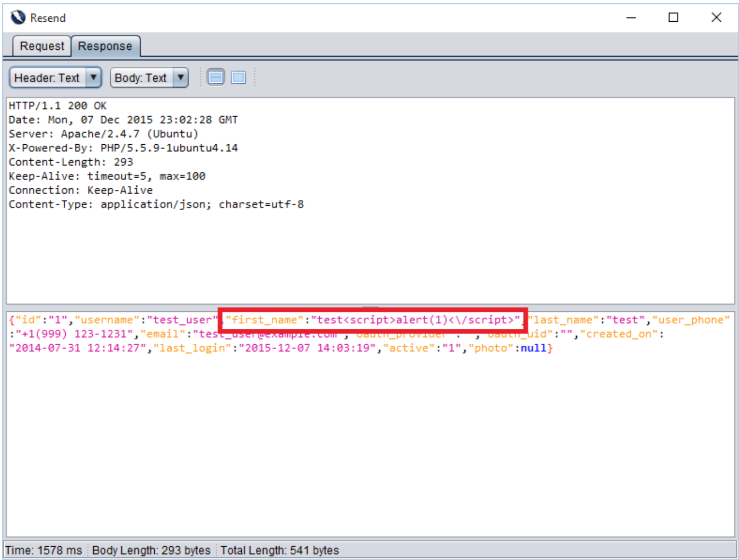The height and width of the screenshot is (560, 739).
Task: Click the Body Length: 293 bytes status
Action: 151,550
